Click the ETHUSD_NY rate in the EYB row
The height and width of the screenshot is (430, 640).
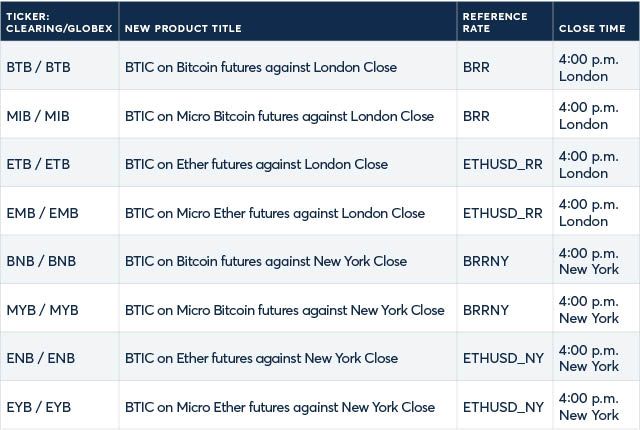tap(503, 408)
